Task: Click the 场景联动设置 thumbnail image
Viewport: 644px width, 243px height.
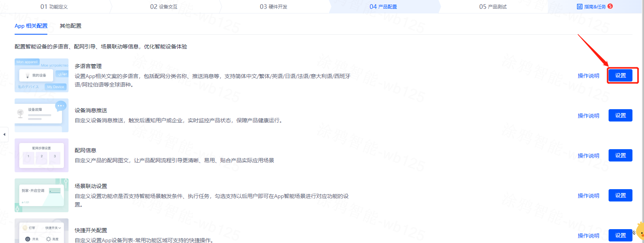Action: click(42, 195)
